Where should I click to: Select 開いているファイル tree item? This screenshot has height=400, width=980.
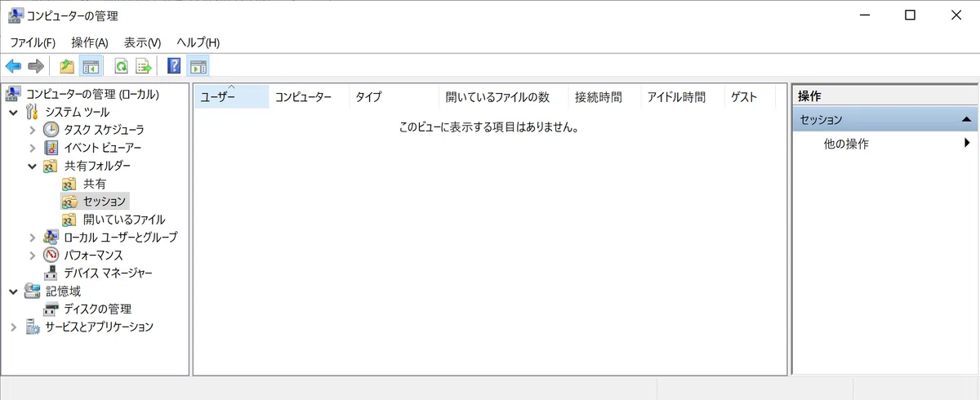124,220
